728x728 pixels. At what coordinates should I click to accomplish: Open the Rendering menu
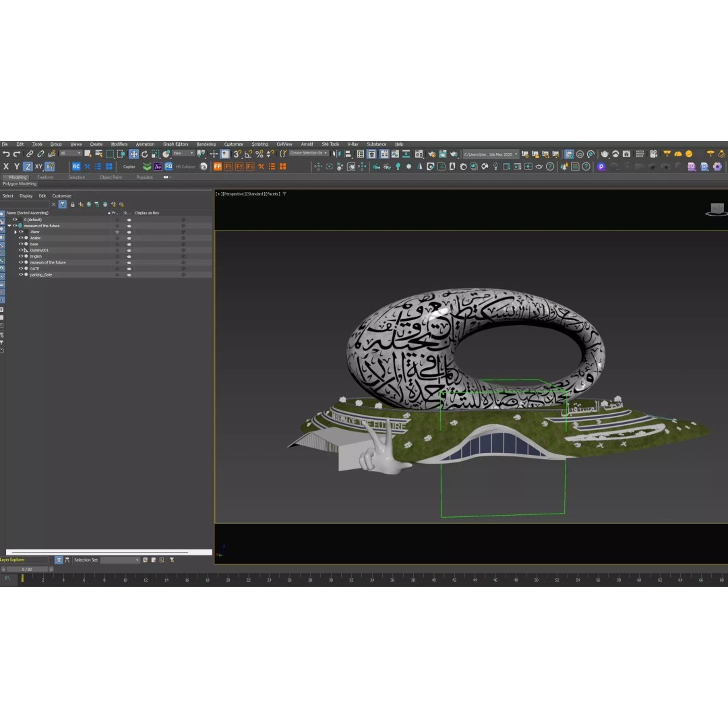[206, 144]
